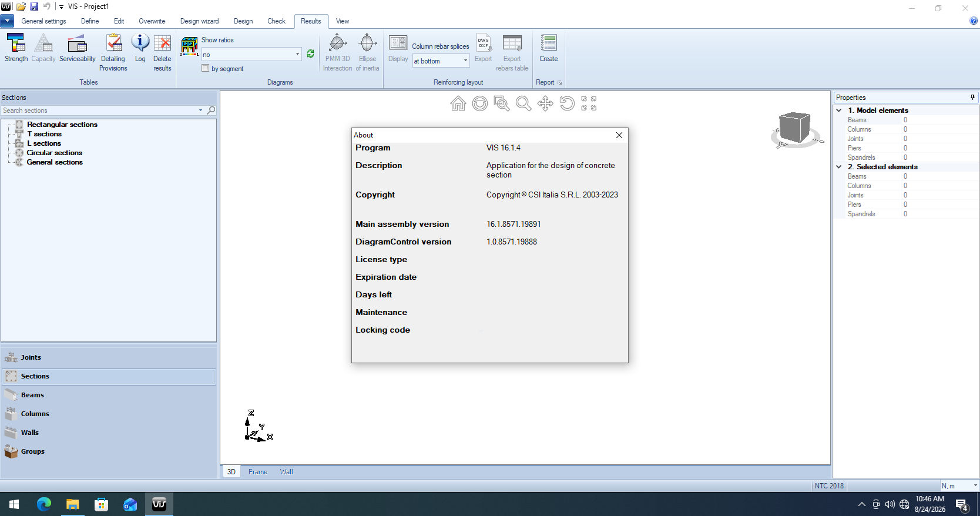Image resolution: width=980 pixels, height=516 pixels.
Task: Open the Beams panel
Action: tap(109, 395)
